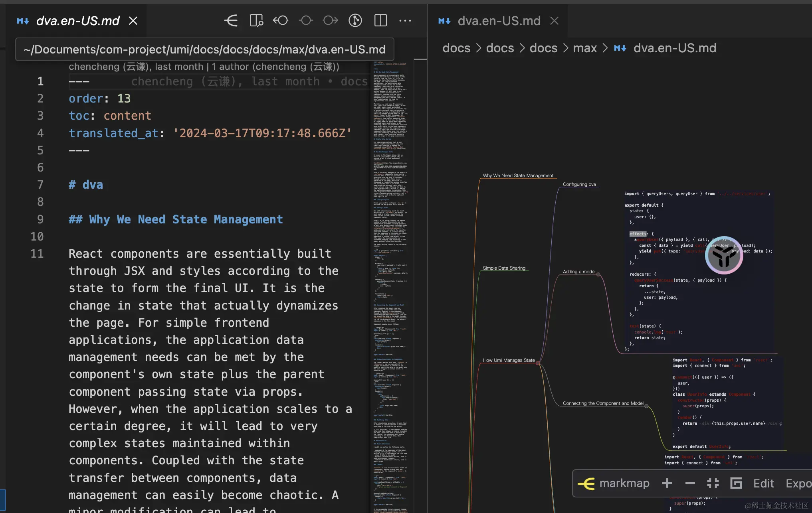This screenshot has width=812, height=513.
Task: Go to next revision arrow icon
Action: 330,20
